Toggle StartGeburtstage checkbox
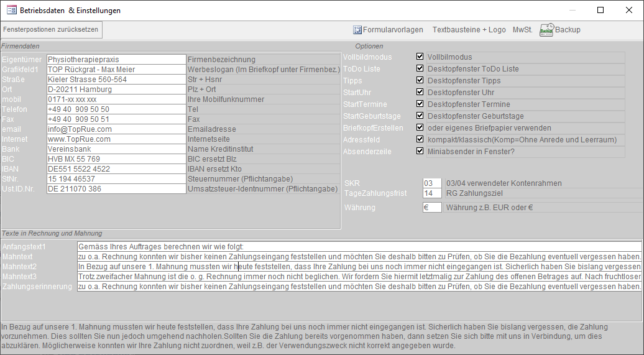 coord(420,116)
